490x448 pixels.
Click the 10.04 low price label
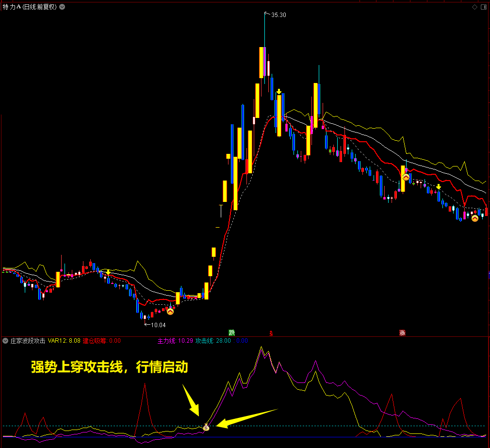pos(158,325)
